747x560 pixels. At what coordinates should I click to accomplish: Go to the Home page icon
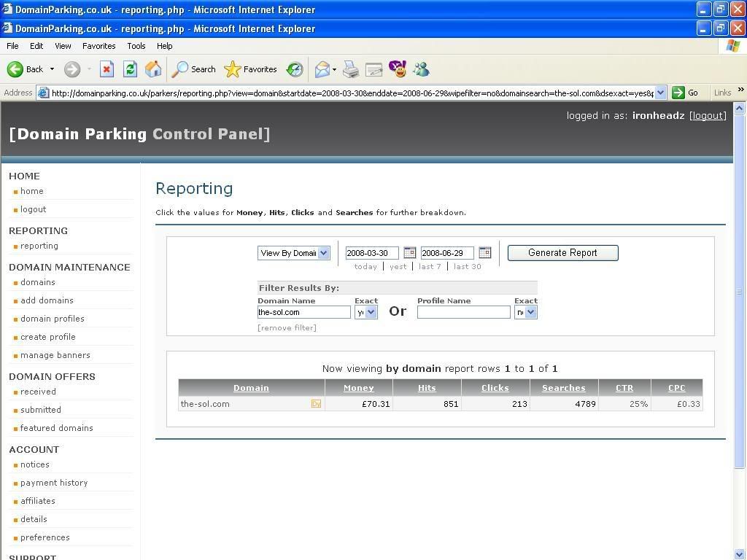[x=153, y=69]
